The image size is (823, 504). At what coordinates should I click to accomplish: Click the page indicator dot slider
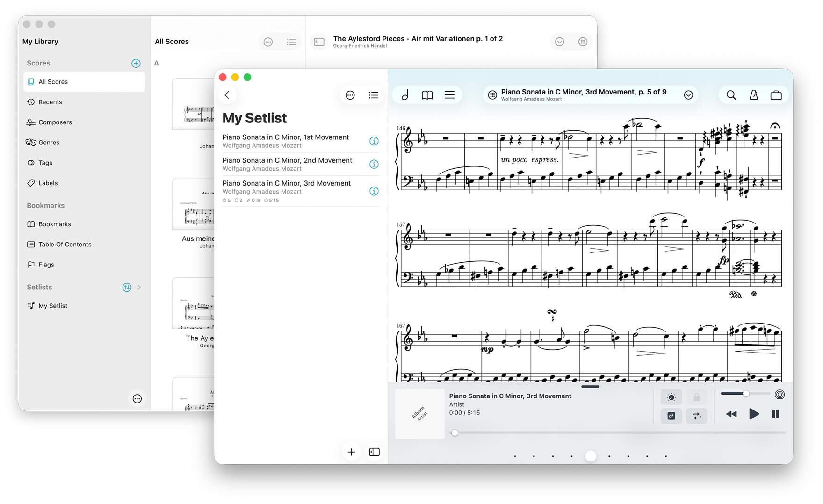point(591,456)
